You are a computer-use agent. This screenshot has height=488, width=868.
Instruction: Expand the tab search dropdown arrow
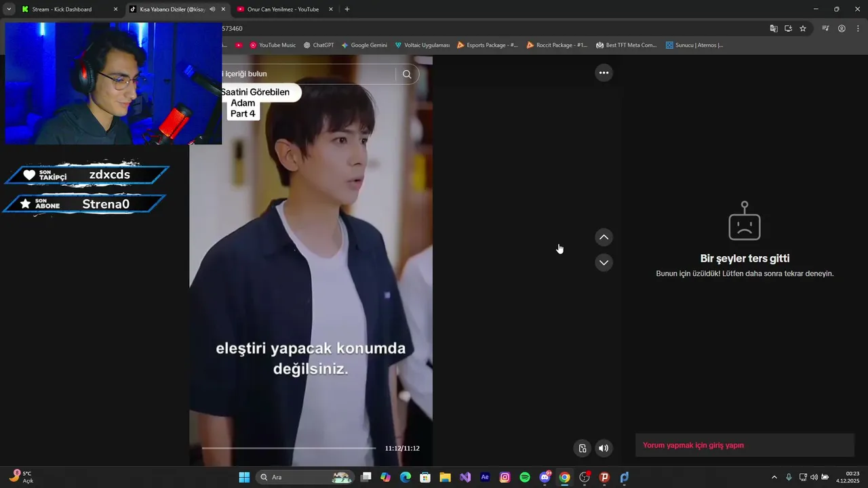tap(9, 9)
